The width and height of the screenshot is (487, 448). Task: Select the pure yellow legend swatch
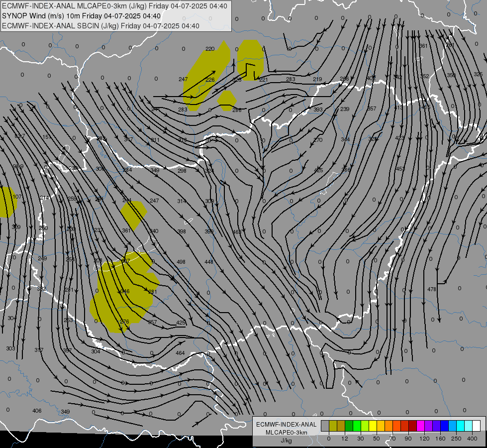(x=373, y=426)
